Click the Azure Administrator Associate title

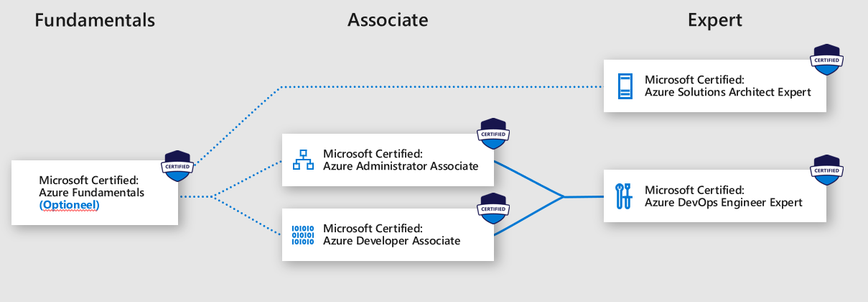pyautogui.click(x=401, y=160)
